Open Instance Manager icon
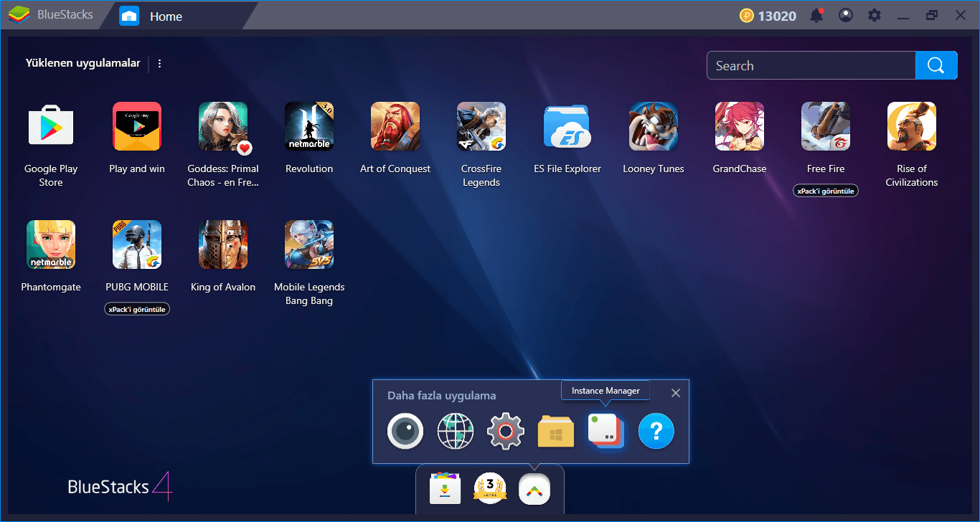Image resolution: width=980 pixels, height=522 pixels. [606, 432]
